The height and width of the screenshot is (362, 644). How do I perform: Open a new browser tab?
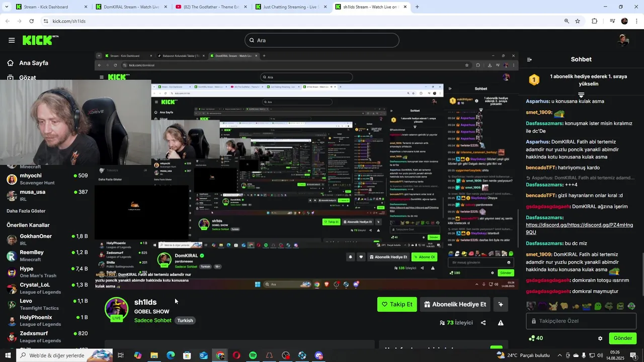[417, 7]
